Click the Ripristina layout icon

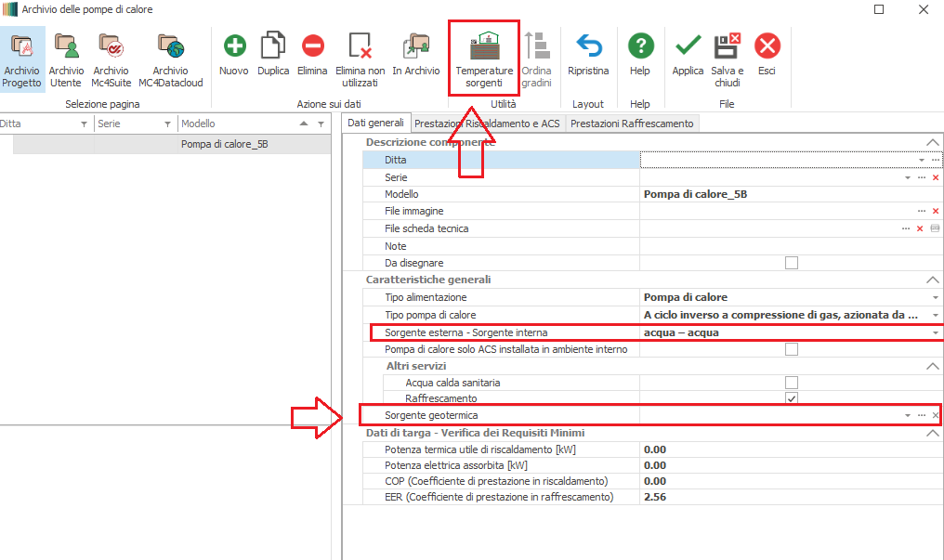tap(588, 46)
